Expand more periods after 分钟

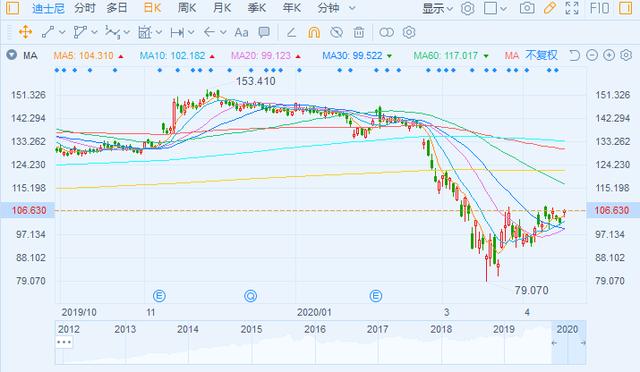click(x=352, y=8)
